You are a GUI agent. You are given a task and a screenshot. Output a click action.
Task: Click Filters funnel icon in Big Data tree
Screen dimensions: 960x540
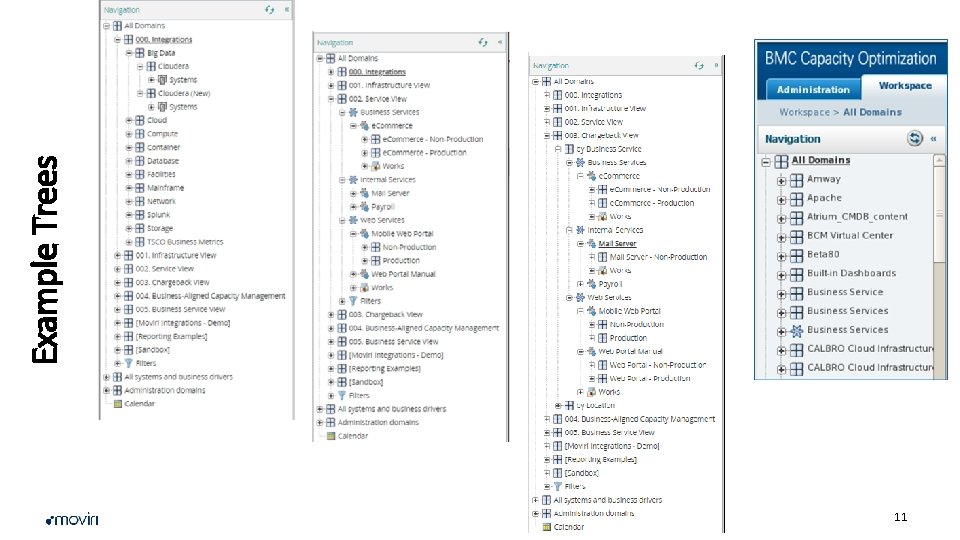(x=129, y=363)
